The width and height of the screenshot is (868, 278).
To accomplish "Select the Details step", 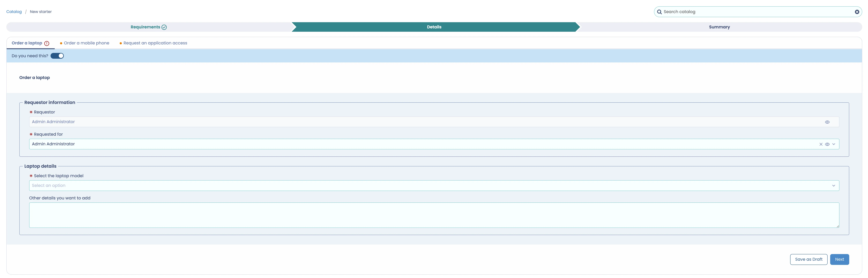I will click(434, 27).
